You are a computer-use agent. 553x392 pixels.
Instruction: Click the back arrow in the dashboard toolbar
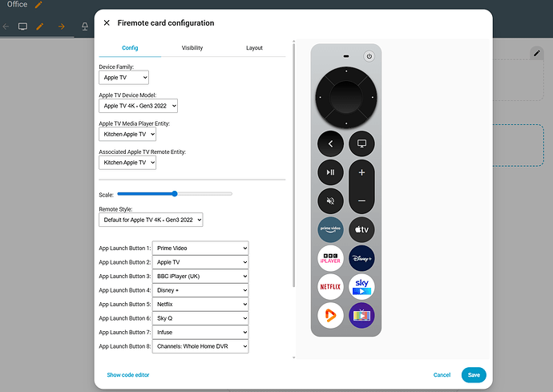pos(6,26)
